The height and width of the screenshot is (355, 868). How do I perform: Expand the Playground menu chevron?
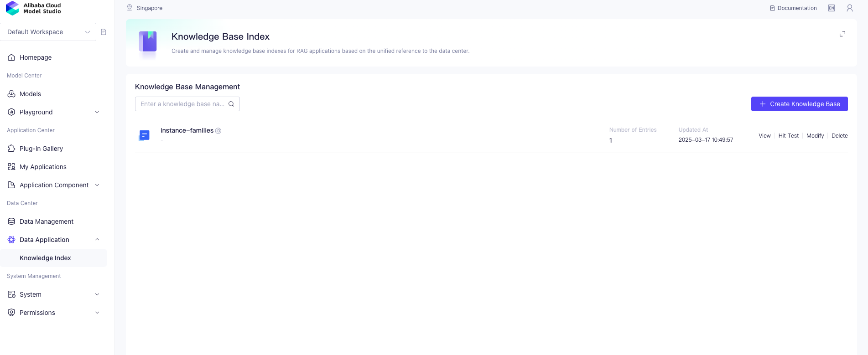97,112
